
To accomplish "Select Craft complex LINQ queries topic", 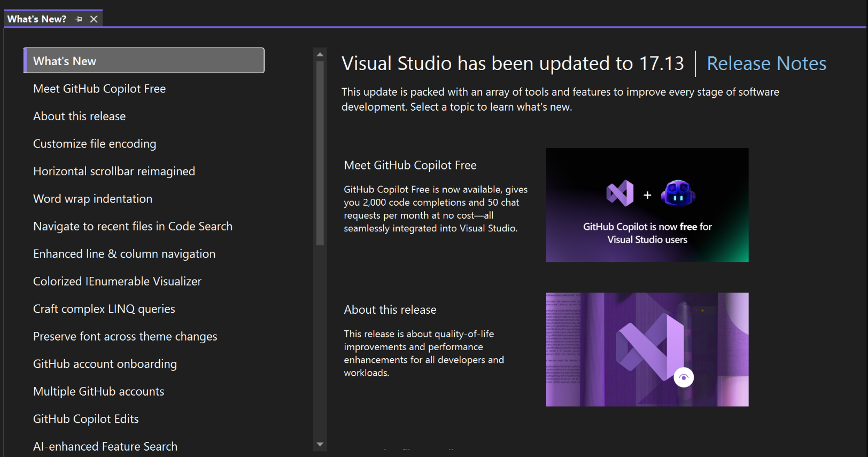I will coord(104,309).
